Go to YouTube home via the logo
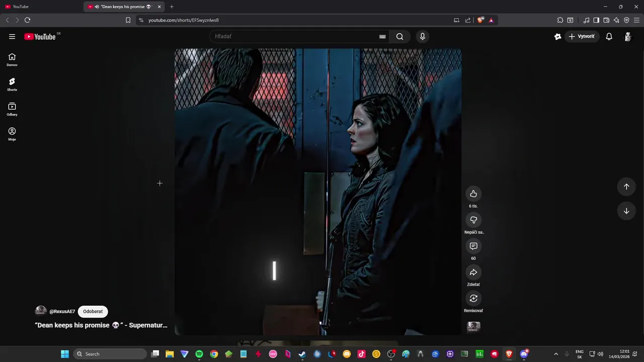Image resolution: width=644 pixels, height=362 pixels. (x=40, y=36)
